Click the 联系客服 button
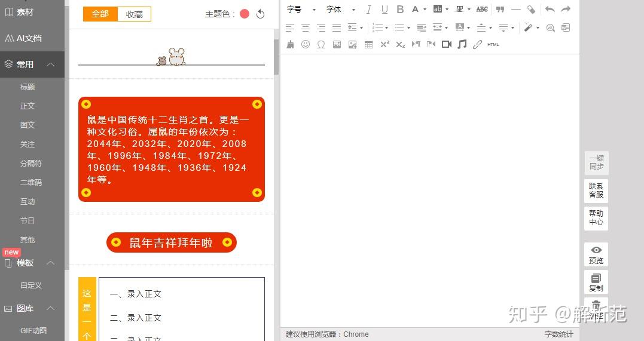Image resolution: width=644 pixels, height=341 pixels. [x=596, y=191]
